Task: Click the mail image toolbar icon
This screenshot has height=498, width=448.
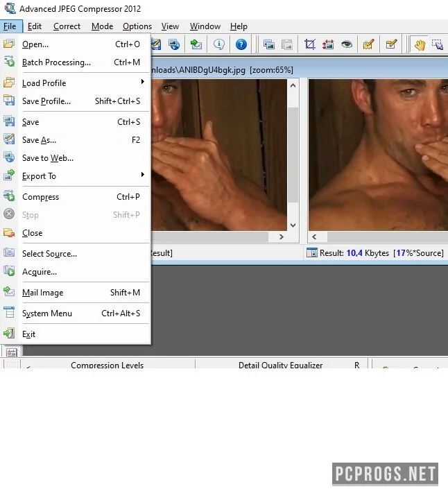Action: click(196, 44)
